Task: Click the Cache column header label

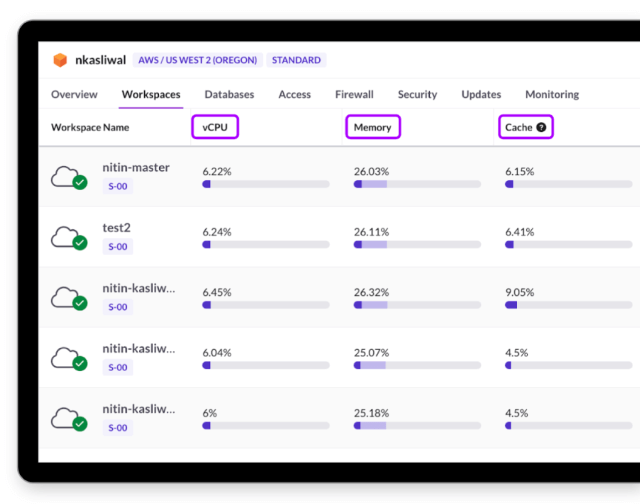Action: point(519,127)
